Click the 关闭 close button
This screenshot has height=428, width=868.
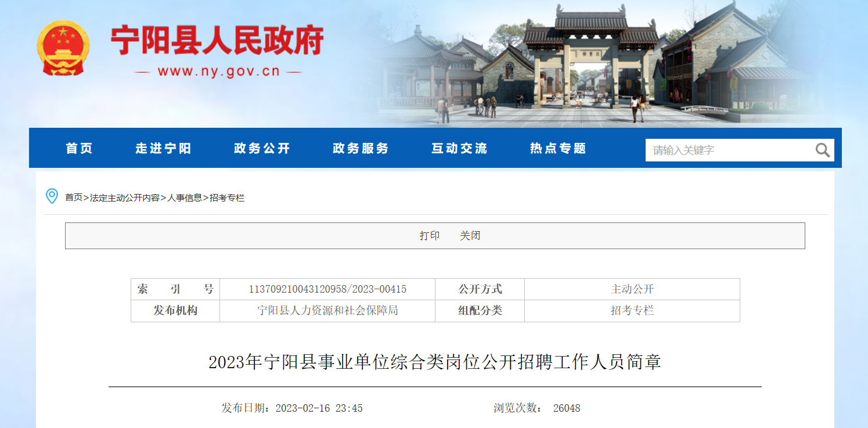click(x=470, y=236)
